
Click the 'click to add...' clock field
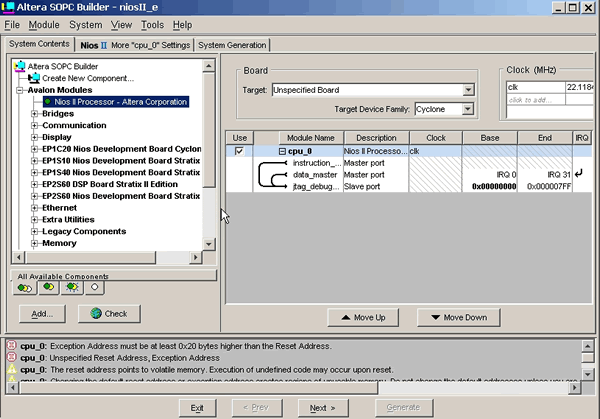[x=535, y=100]
